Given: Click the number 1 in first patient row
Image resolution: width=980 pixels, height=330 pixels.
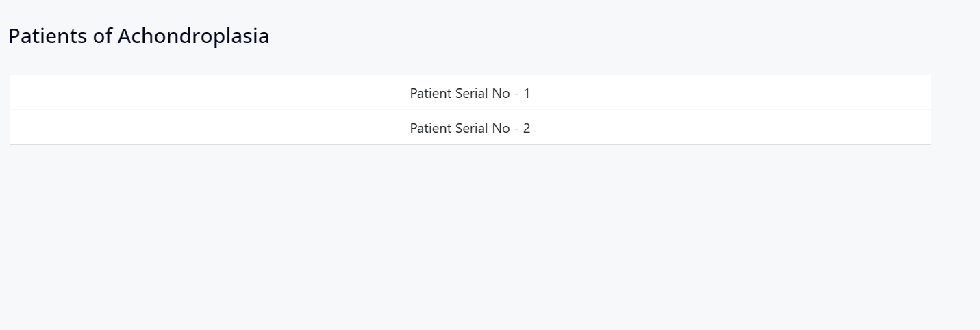Looking at the screenshot, I should coord(527,93).
